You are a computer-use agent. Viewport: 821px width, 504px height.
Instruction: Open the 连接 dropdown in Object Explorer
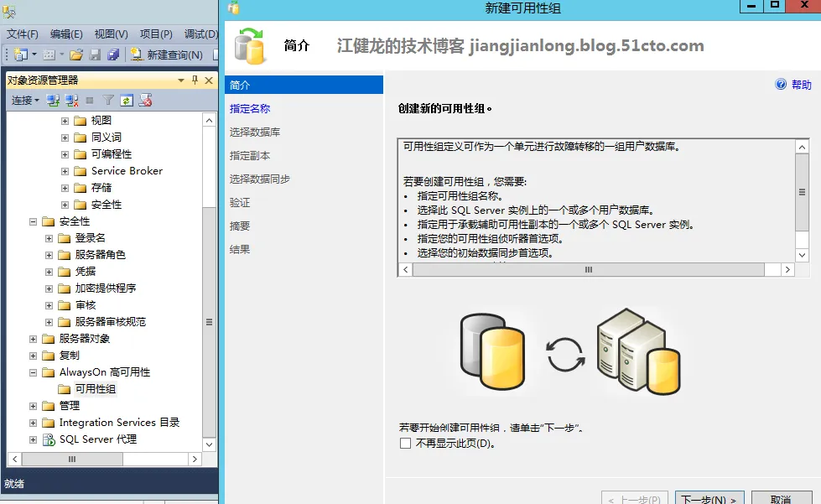tap(25, 99)
